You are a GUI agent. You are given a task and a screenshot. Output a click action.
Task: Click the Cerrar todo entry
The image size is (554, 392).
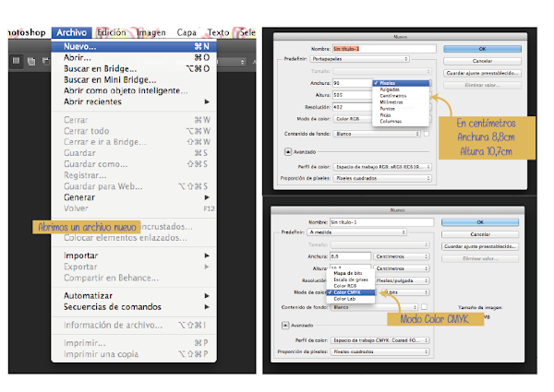134,131
